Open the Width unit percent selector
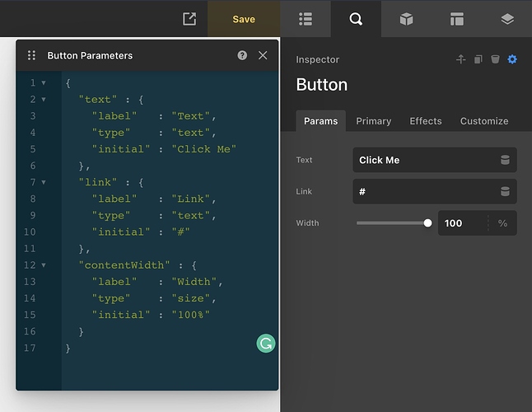The image size is (532, 412). click(502, 223)
